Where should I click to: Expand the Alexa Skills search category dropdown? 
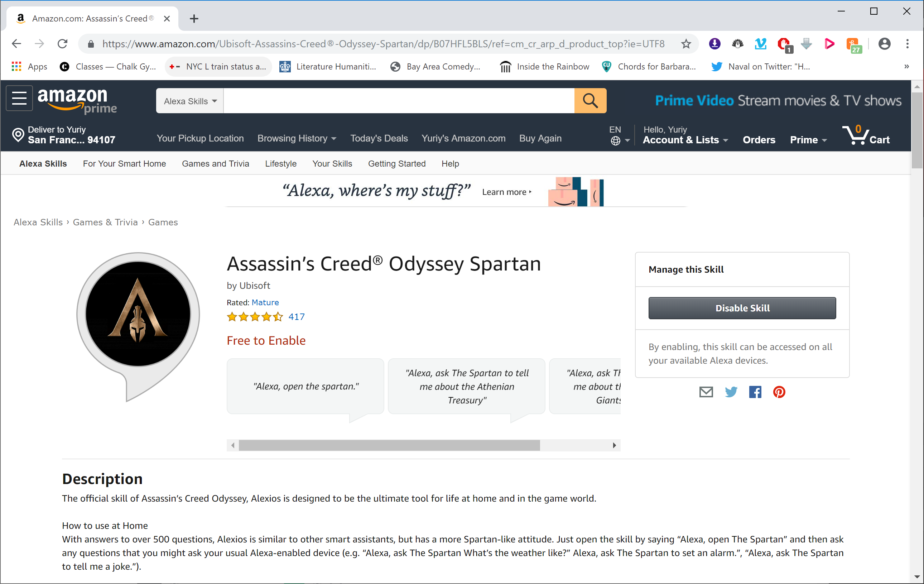pyautogui.click(x=190, y=101)
